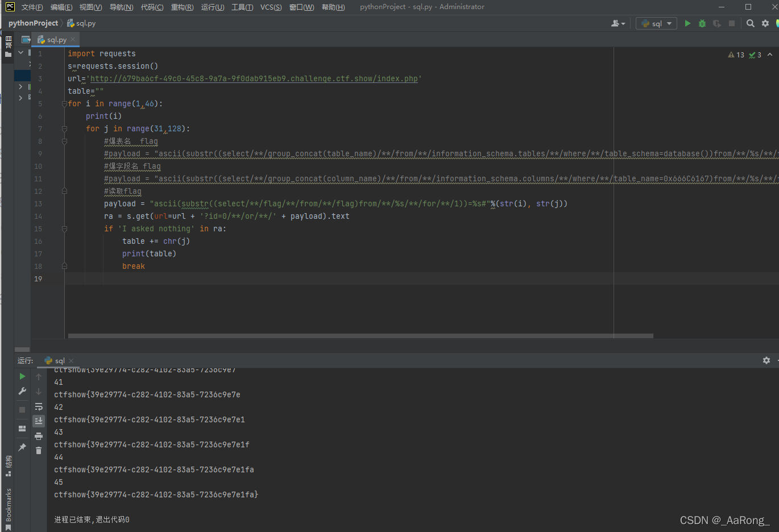Click the horizontal editor scrollbar
779x532 pixels.
pos(361,336)
